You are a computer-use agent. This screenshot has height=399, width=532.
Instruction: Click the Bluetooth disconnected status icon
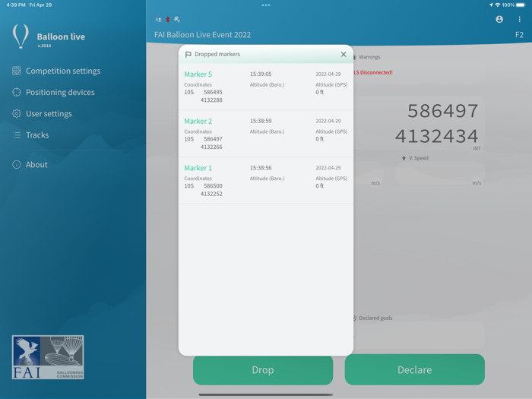pyautogui.click(x=168, y=19)
